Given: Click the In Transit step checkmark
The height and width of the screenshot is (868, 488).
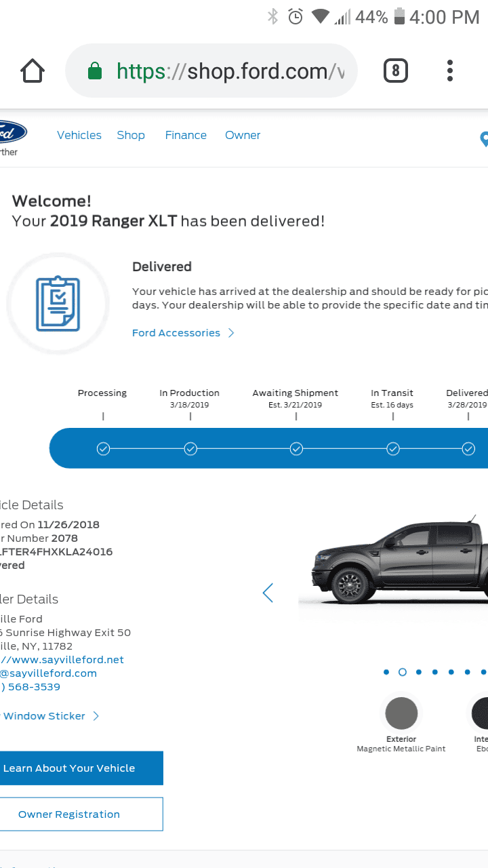Looking at the screenshot, I should coord(393,448).
